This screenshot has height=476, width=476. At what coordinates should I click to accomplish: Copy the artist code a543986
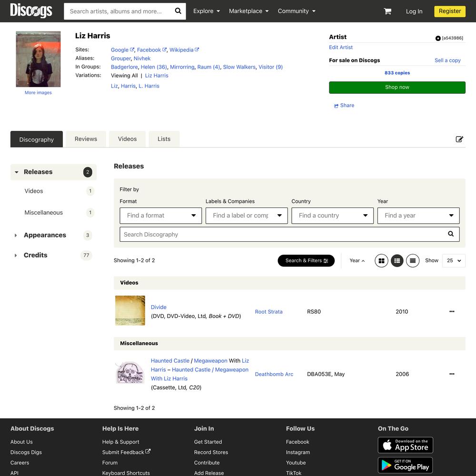449,38
